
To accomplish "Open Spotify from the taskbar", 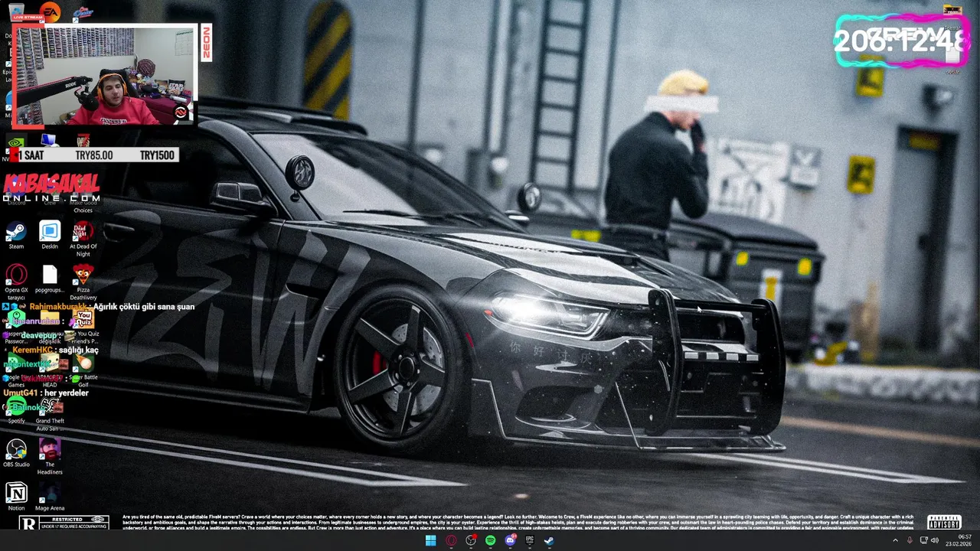I will tap(491, 540).
